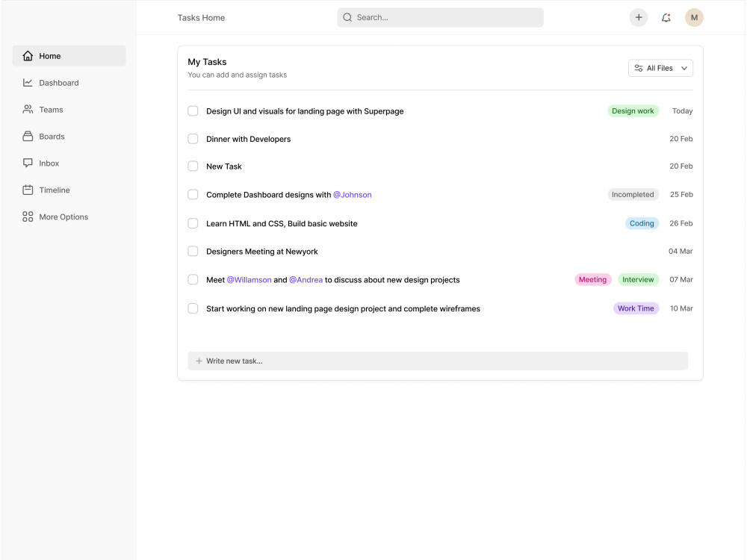Click the Dashboard chart icon
747x560 pixels.
28,83
